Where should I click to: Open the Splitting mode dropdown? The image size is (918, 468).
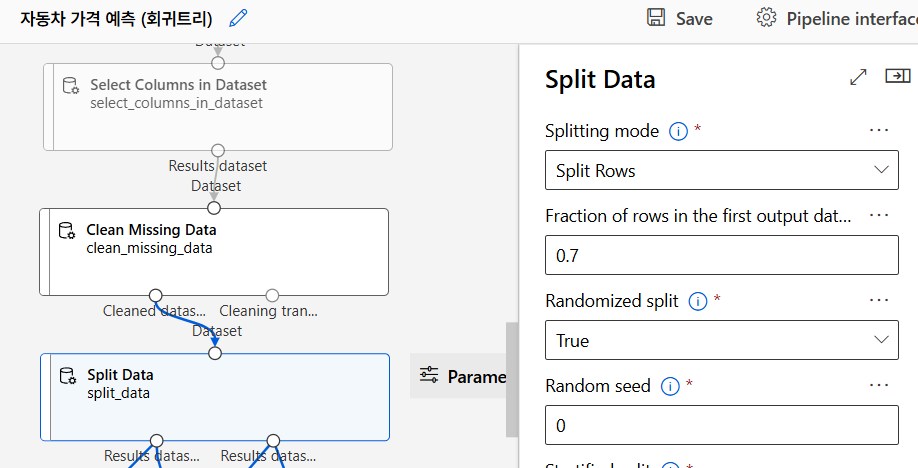pyautogui.click(x=721, y=171)
